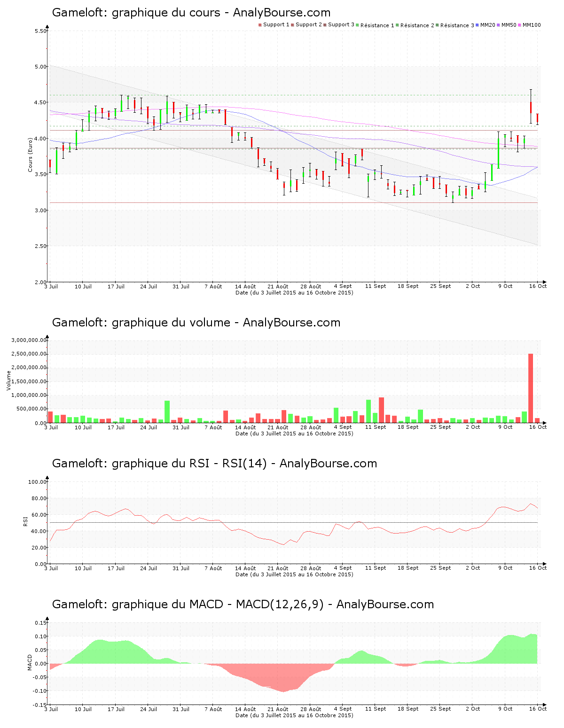Click the last tall red candlestick near 4.50
564x728 pixels.
pyautogui.click(x=531, y=107)
